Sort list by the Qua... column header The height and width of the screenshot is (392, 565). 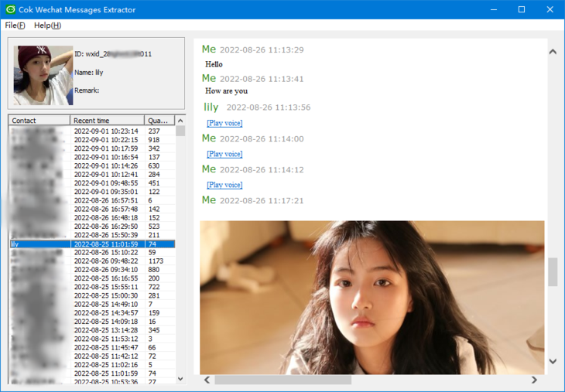[x=159, y=121]
